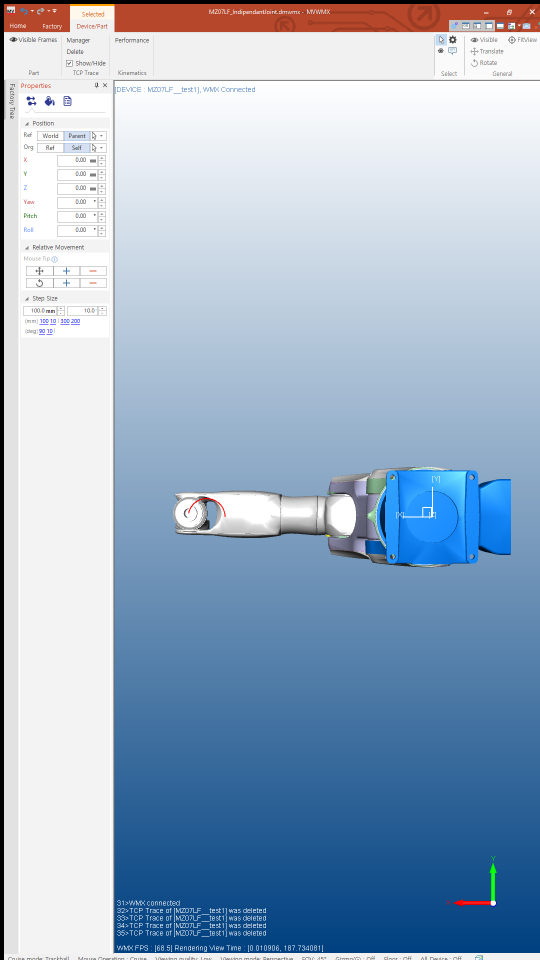Close the Properties panel
This screenshot has width=540, height=960.
[x=105, y=86]
